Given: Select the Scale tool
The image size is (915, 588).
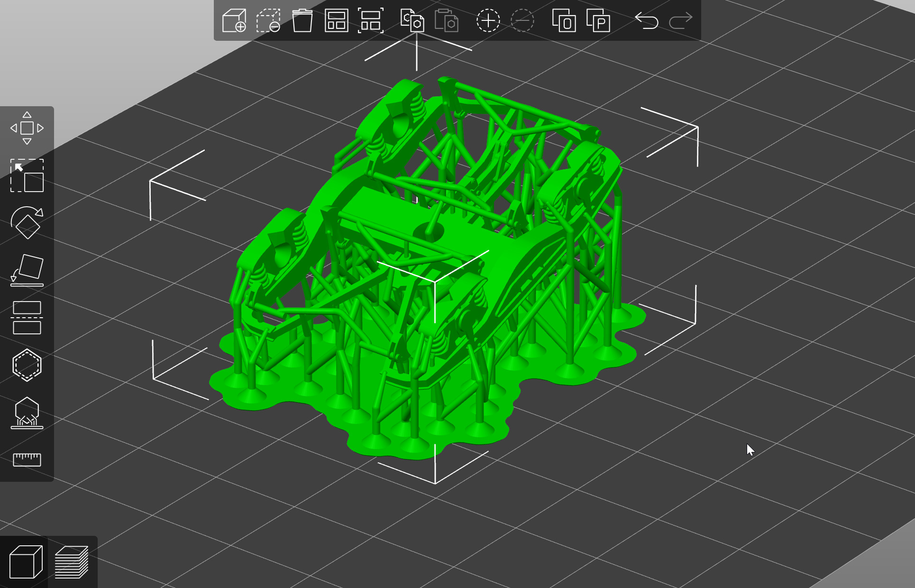Looking at the screenshot, I should click(27, 175).
